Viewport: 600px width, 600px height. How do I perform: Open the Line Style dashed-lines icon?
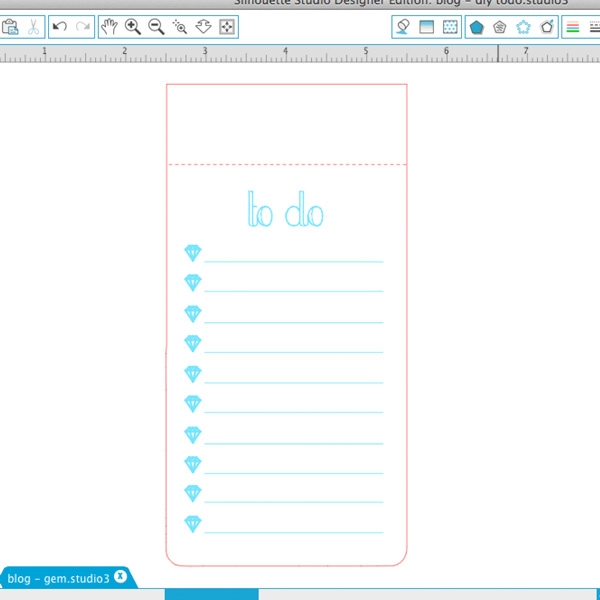click(x=595, y=27)
